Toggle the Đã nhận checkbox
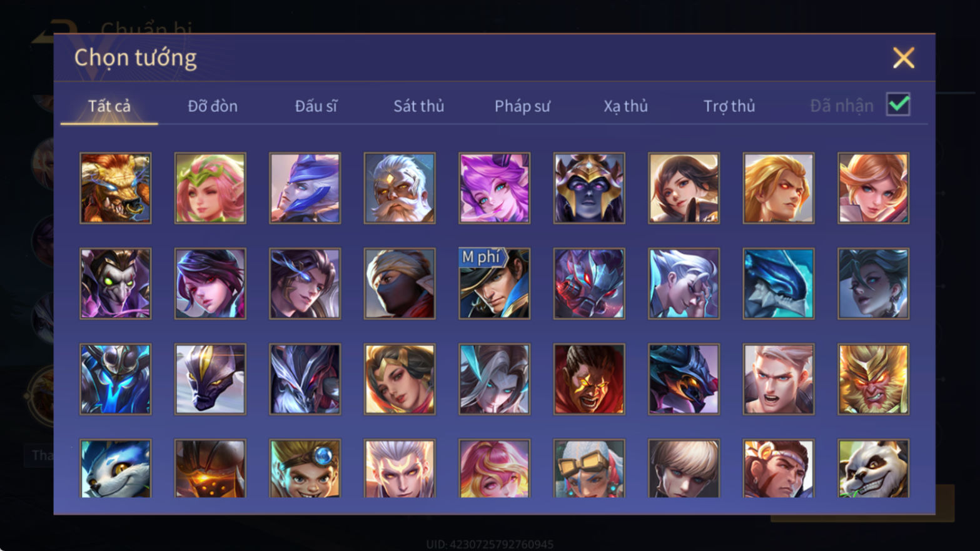 (898, 104)
